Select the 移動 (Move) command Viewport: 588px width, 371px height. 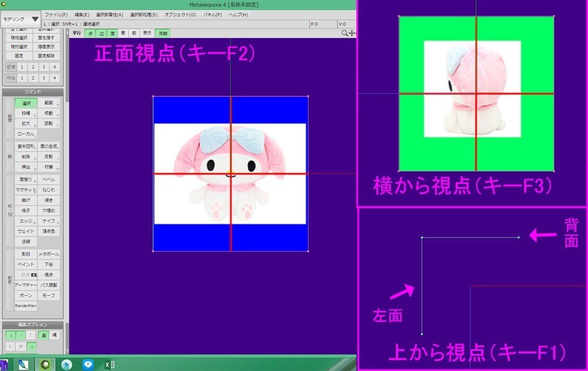tap(48, 112)
